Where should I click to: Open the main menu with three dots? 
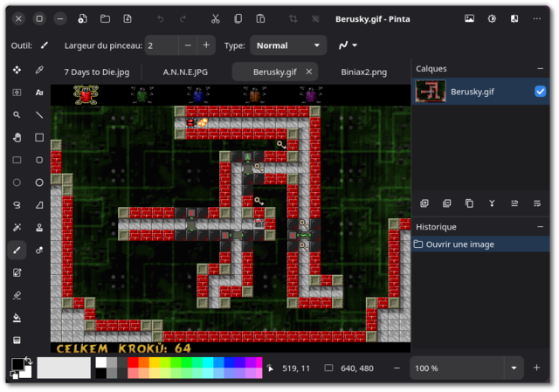[536, 18]
